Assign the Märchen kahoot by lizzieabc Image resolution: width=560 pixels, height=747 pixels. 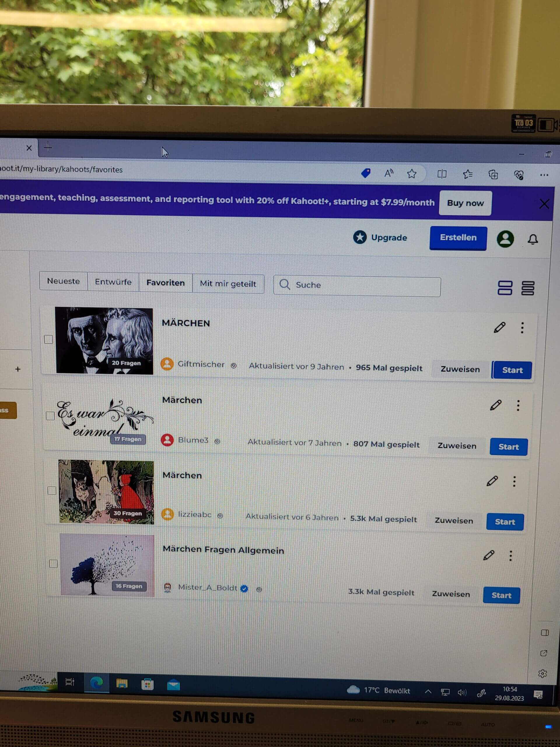click(x=454, y=520)
